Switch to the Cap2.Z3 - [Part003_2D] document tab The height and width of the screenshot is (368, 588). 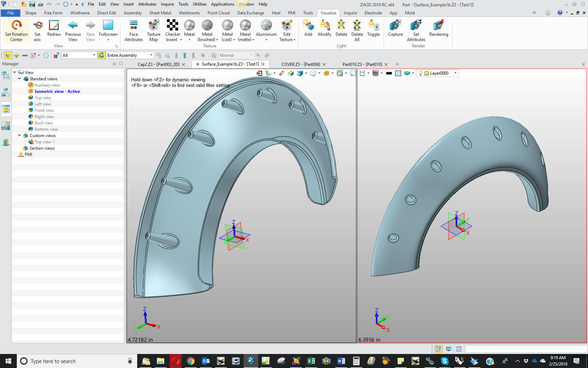pyautogui.click(x=158, y=64)
